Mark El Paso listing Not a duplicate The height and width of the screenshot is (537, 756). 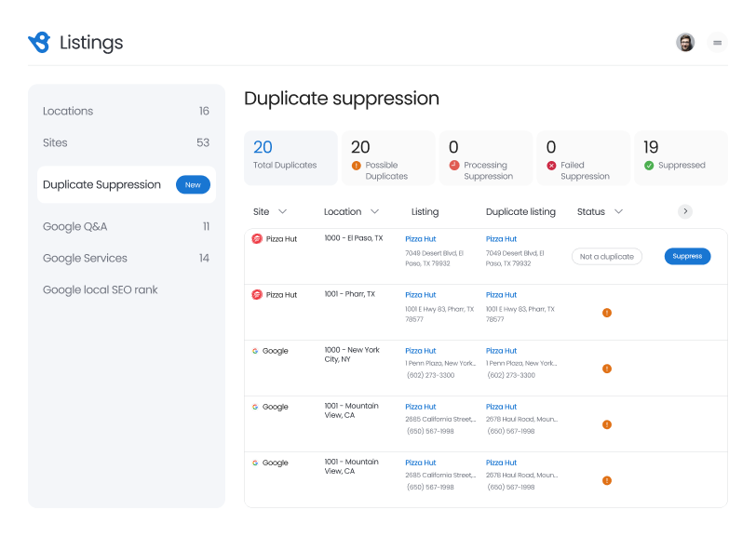[x=606, y=256]
